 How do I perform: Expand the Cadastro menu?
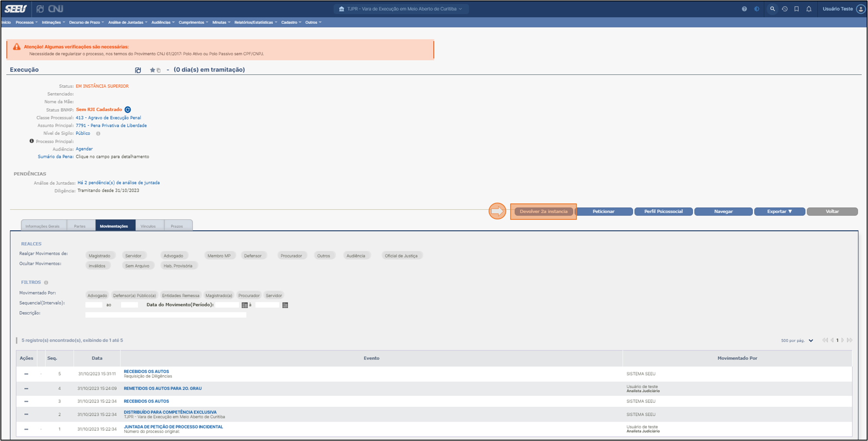pos(291,23)
